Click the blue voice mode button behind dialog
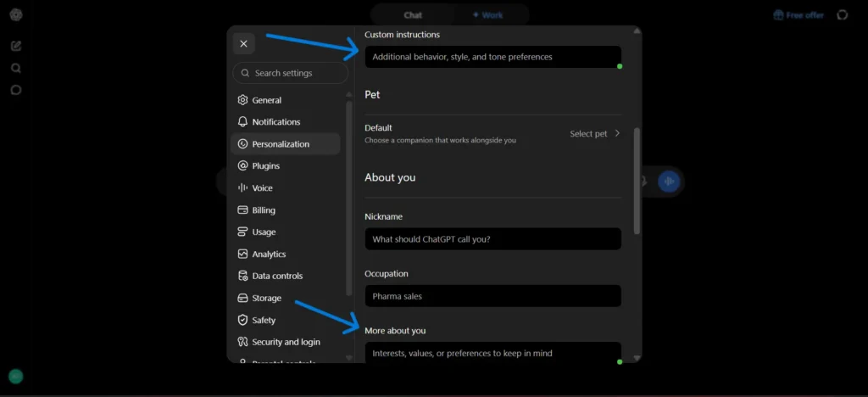Viewport: 868px width, 397px height. pyautogui.click(x=669, y=181)
